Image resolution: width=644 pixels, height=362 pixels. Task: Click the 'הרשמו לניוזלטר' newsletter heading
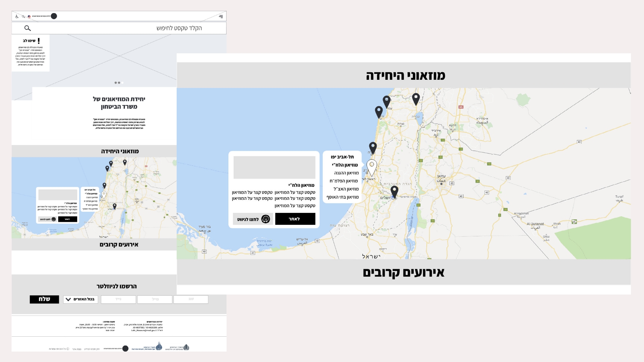tap(117, 286)
